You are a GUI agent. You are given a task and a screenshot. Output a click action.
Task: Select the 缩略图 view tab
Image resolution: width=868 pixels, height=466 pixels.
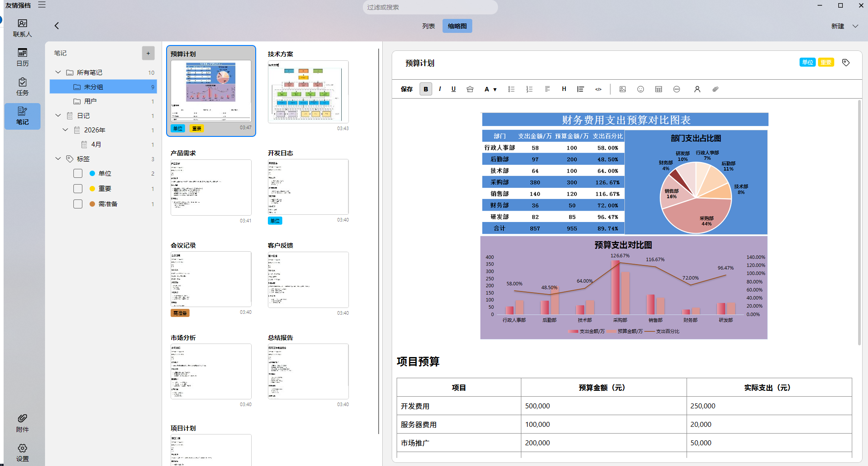457,26
